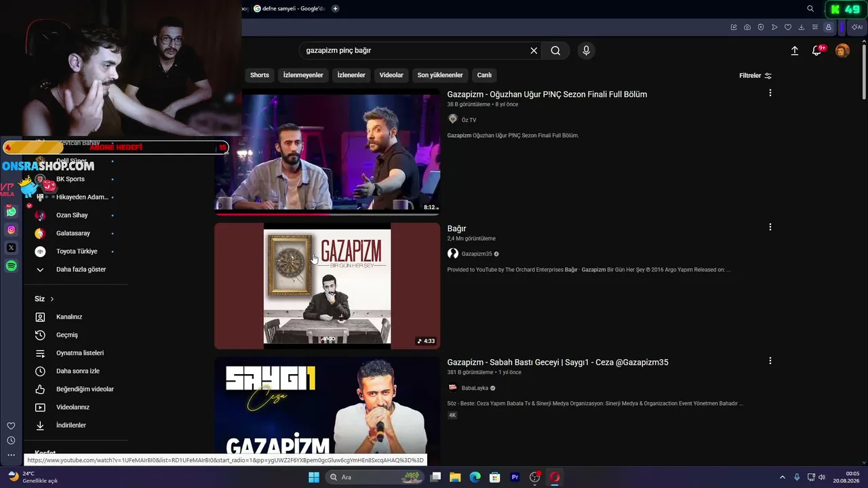Open the Opera AI button
This screenshot has height=488, width=868.
[x=856, y=27]
